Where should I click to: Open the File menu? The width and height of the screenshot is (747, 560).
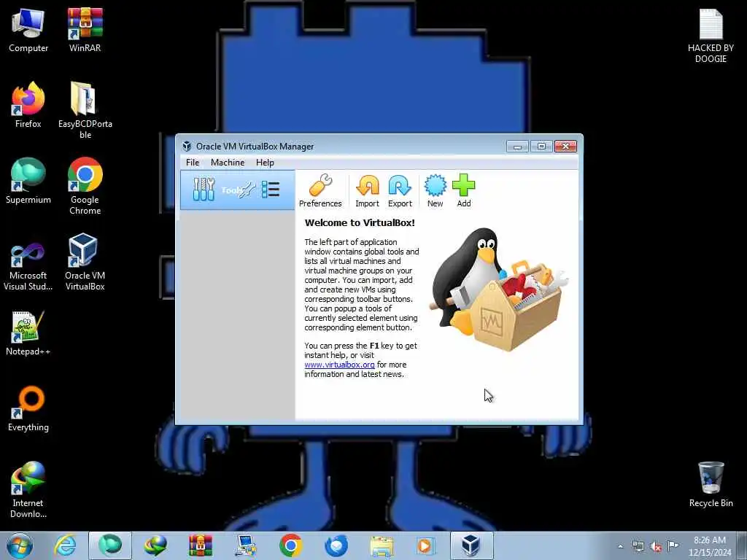point(193,163)
